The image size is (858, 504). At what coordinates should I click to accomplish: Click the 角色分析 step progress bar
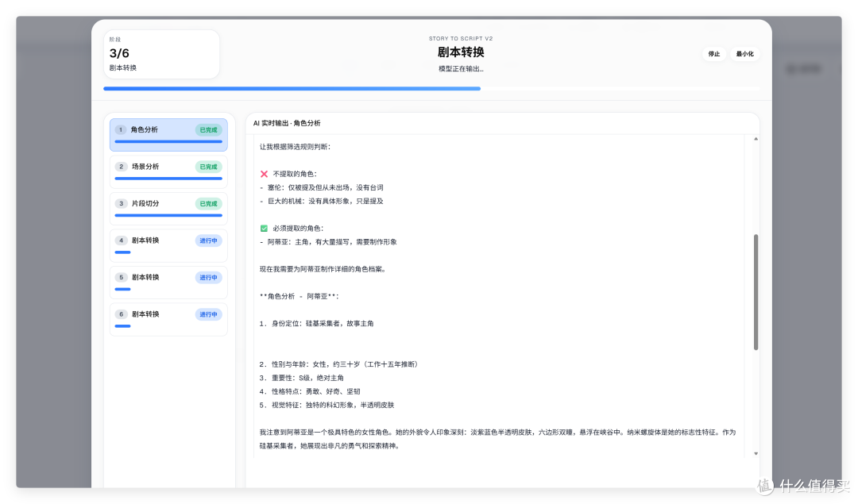click(168, 141)
